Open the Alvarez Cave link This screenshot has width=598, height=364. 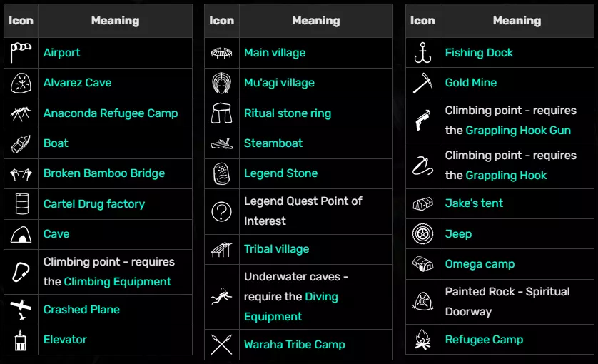click(x=77, y=83)
